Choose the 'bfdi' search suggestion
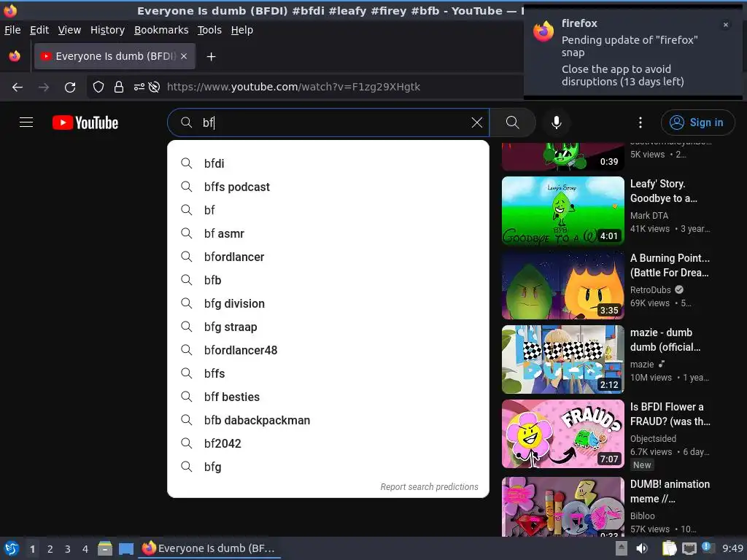747x560 pixels. (328, 163)
